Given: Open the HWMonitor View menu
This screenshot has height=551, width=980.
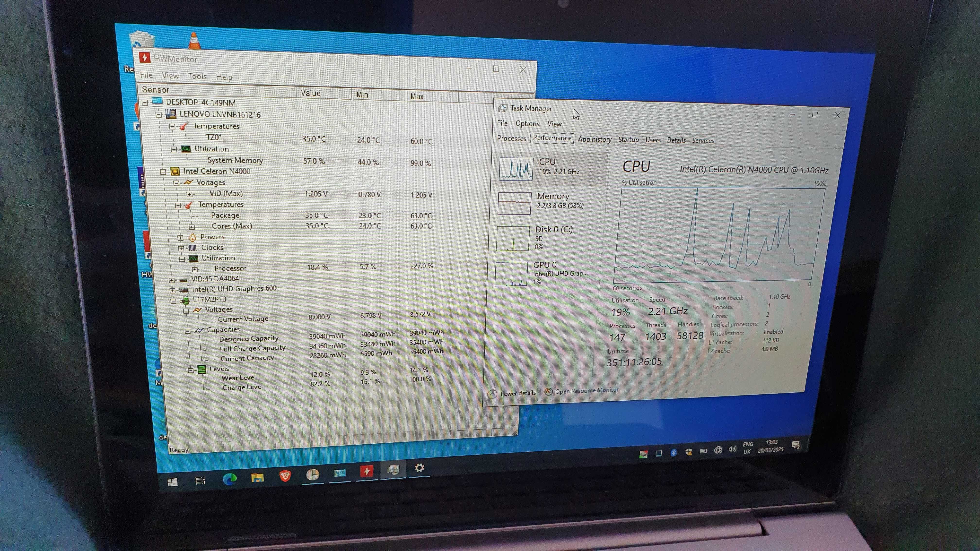Looking at the screenshot, I should 170,76.
